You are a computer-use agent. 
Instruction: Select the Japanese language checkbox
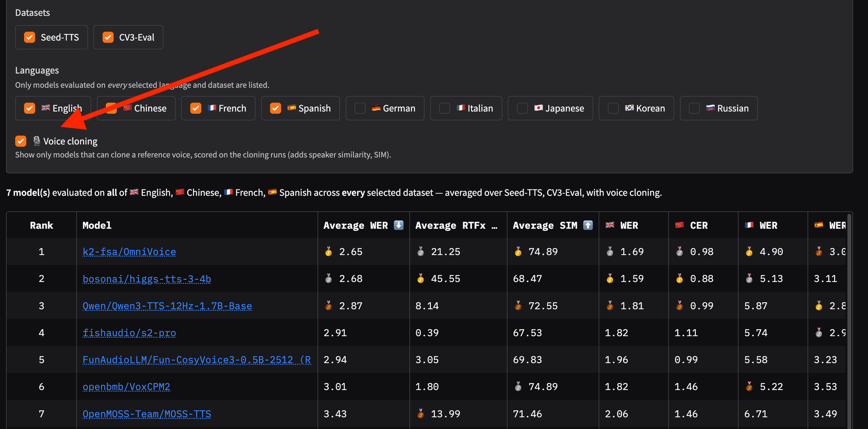point(522,108)
